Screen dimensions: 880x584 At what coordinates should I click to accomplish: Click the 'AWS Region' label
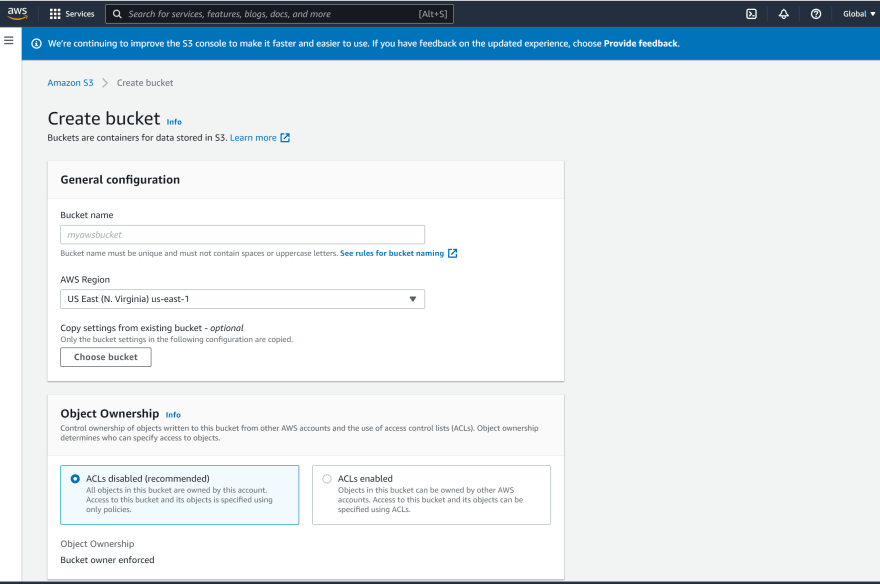[85, 279]
